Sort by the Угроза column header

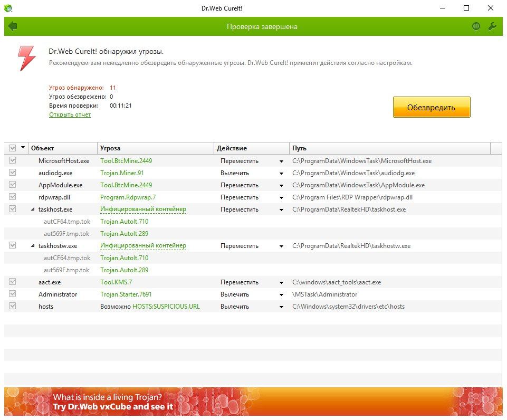tap(155, 148)
